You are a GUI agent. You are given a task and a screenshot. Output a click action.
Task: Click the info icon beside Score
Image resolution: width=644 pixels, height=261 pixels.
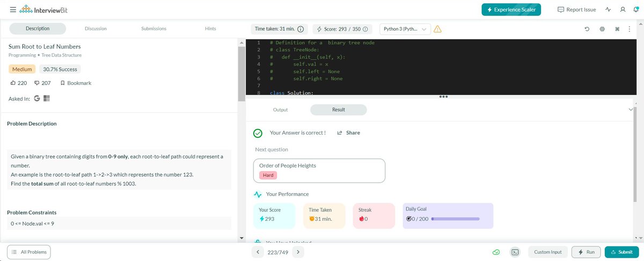coord(365,29)
